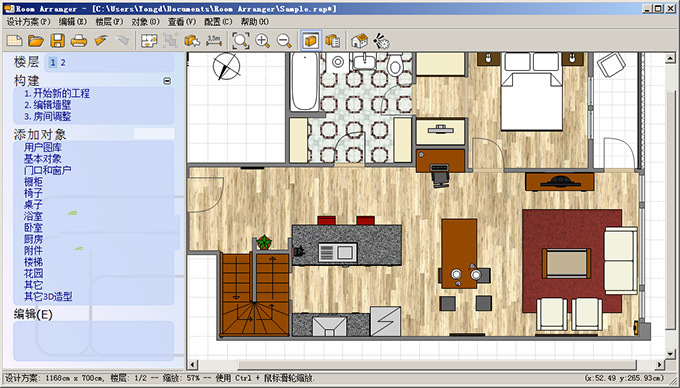Toggle the highlighted object-box view button

(x=311, y=41)
